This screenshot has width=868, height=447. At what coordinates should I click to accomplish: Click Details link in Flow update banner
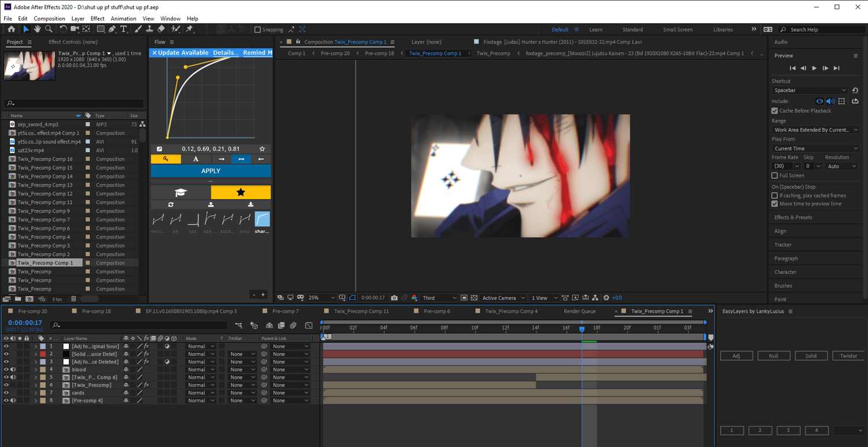pos(225,53)
